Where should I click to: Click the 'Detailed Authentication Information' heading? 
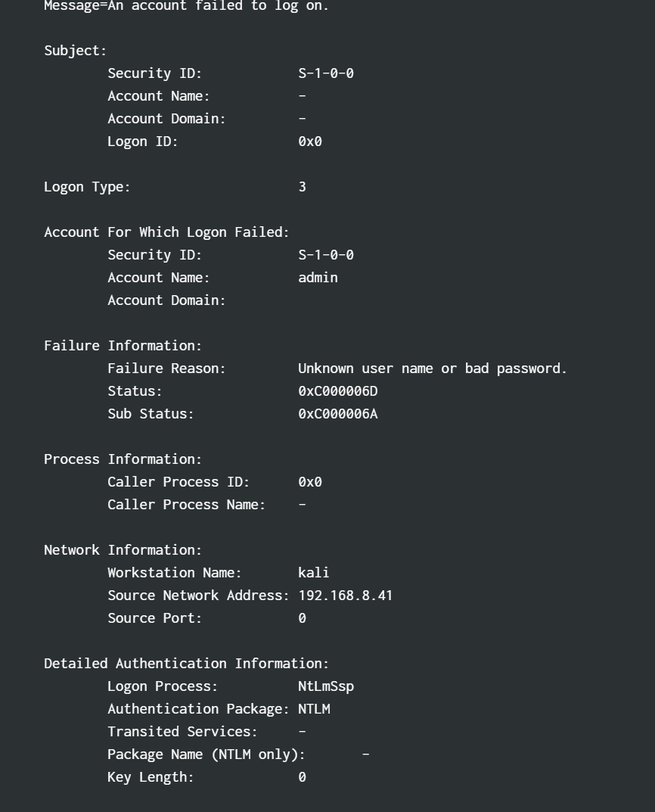pyautogui.click(x=187, y=664)
